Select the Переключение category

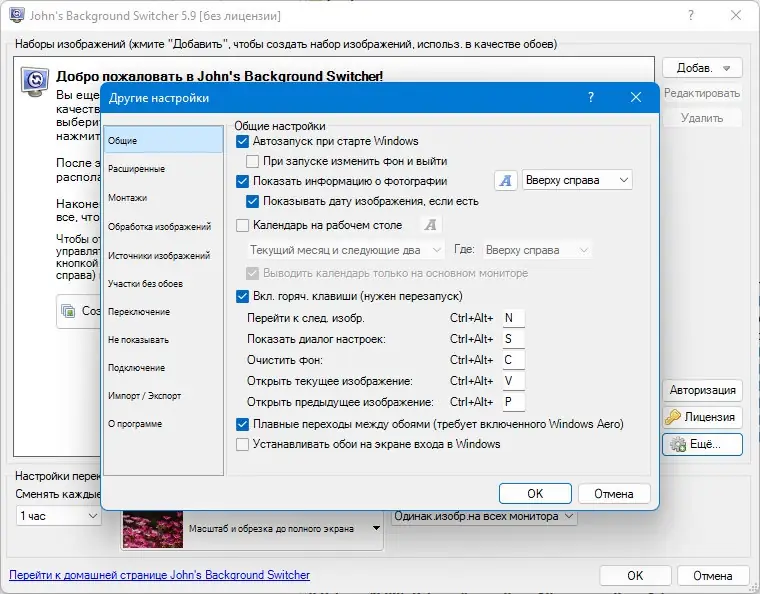(163, 312)
